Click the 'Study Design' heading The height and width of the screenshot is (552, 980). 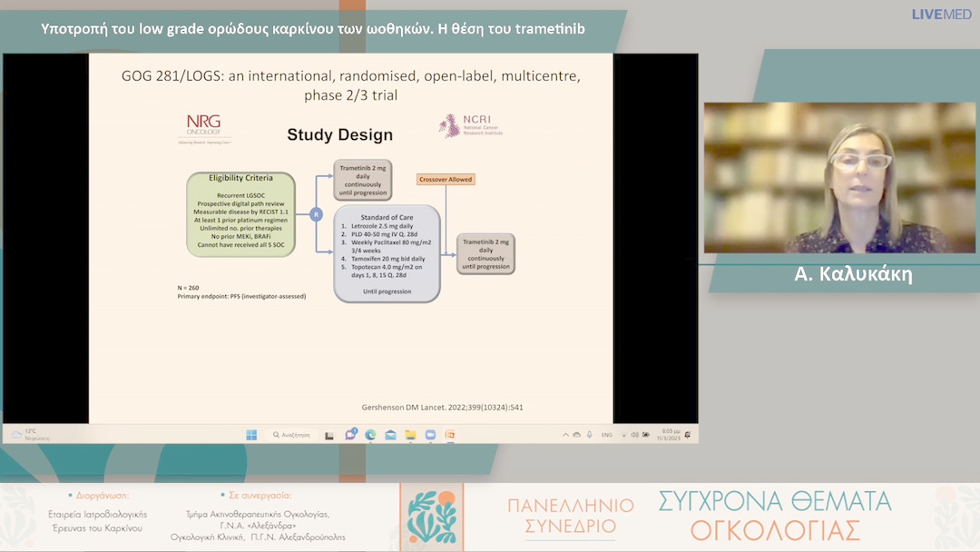pyautogui.click(x=340, y=134)
